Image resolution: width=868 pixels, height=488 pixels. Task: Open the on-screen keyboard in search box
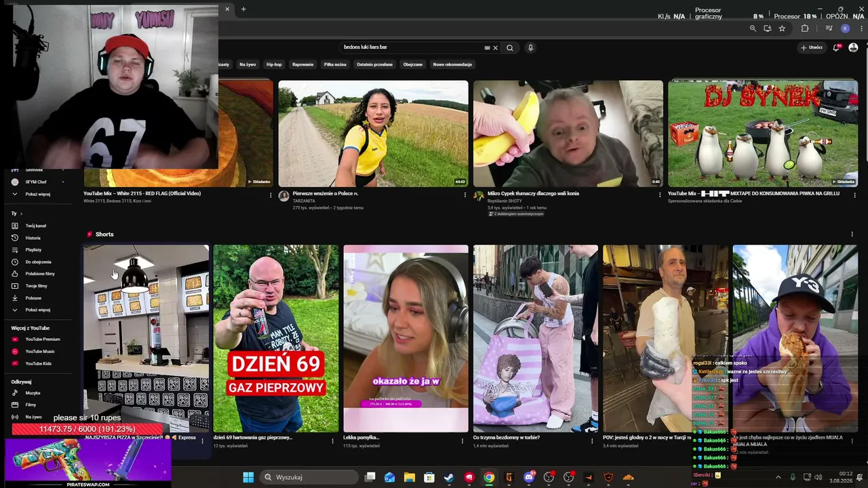[487, 47]
